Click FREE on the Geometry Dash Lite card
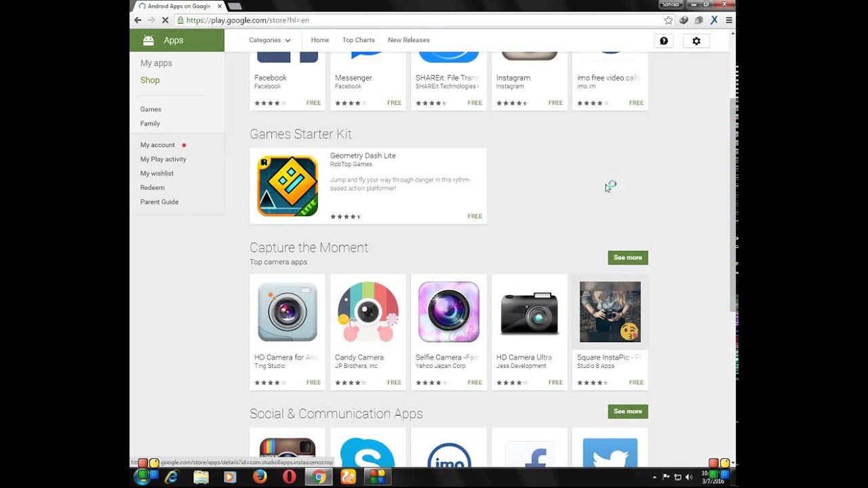This screenshot has width=868, height=488. (x=475, y=217)
